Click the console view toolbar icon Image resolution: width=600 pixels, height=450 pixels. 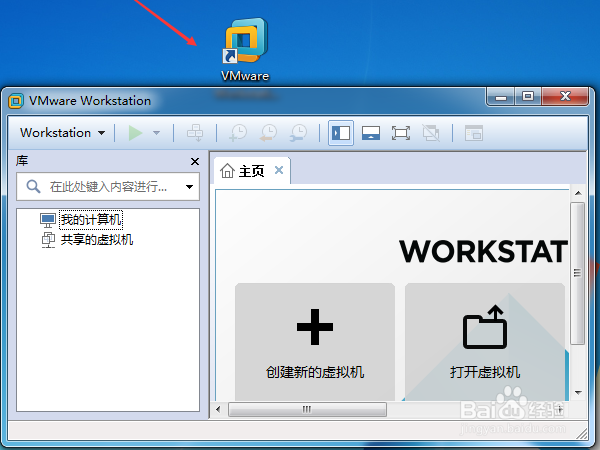pyautogui.click(x=473, y=133)
